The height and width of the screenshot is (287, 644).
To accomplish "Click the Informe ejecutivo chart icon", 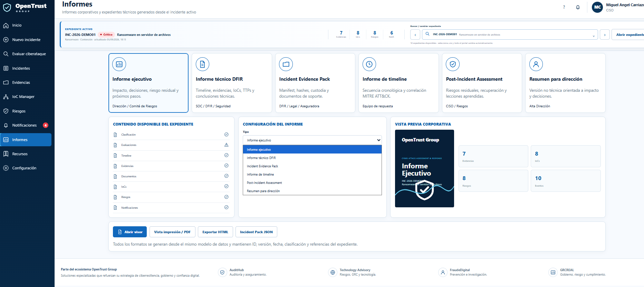I will (x=119, y=64).
